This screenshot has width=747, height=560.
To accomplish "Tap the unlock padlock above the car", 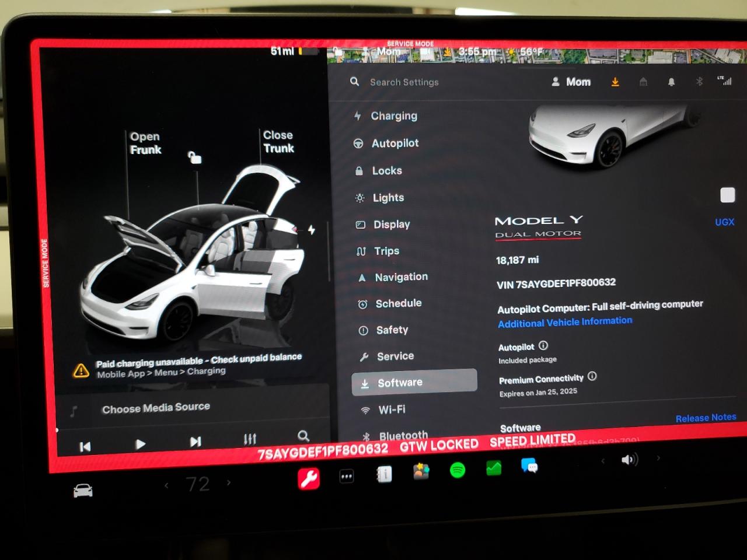I will [x=194, y=157].
